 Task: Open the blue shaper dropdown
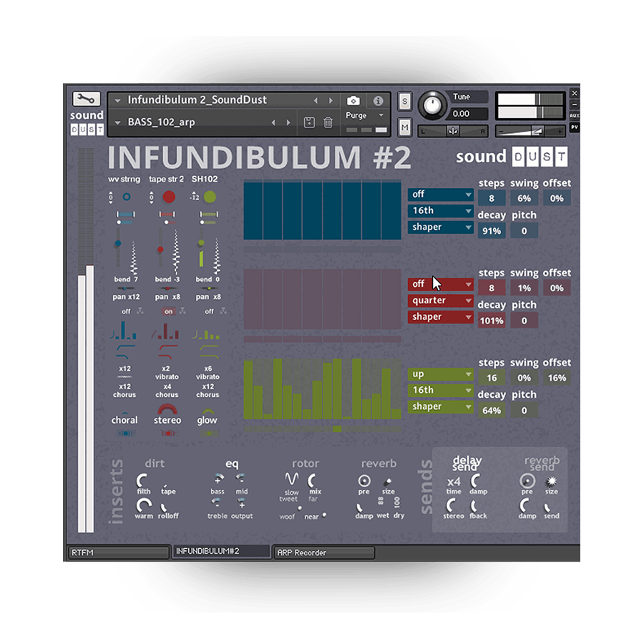(x=440, y=227)
